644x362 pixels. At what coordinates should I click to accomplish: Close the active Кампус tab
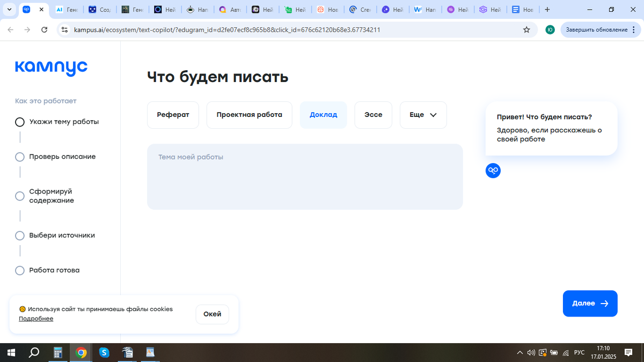pyautogui.click(x=41, y=10)
